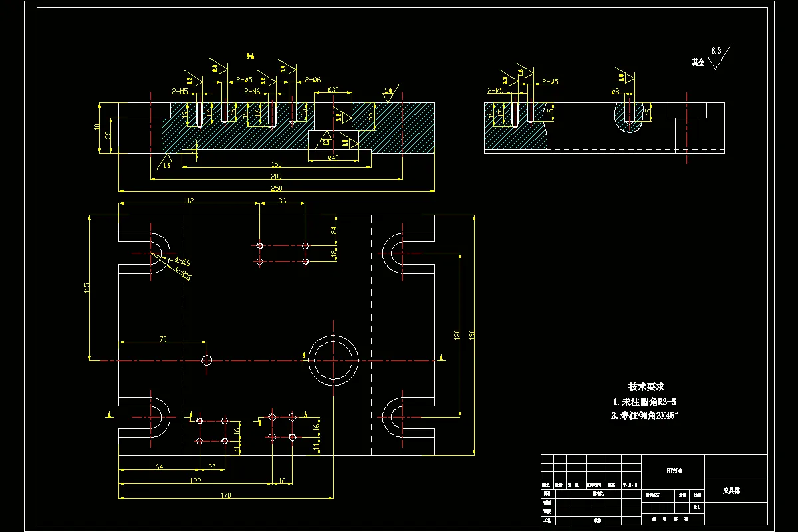The image size is (798, 532).
Task: Click the 200 length dimension text
Action: 276,176
